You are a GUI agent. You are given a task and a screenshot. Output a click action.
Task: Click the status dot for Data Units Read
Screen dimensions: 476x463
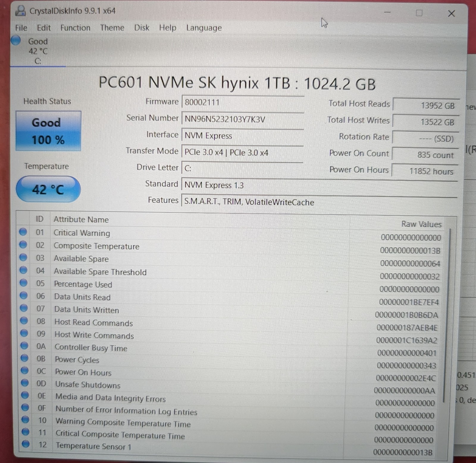coord(24,295)
